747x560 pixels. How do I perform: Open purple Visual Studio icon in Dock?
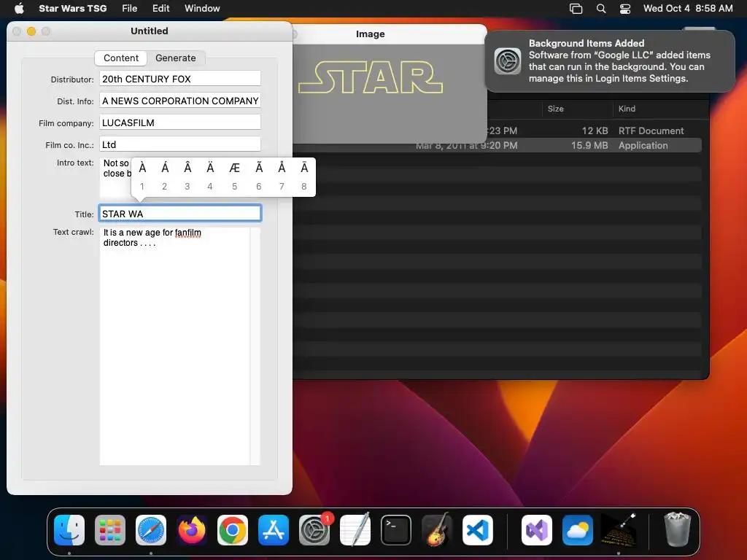click(x=537, y=530)
